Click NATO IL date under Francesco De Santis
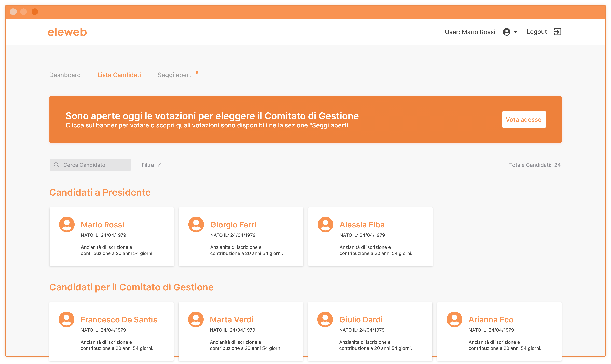611x364 pixels. point(103,330)
